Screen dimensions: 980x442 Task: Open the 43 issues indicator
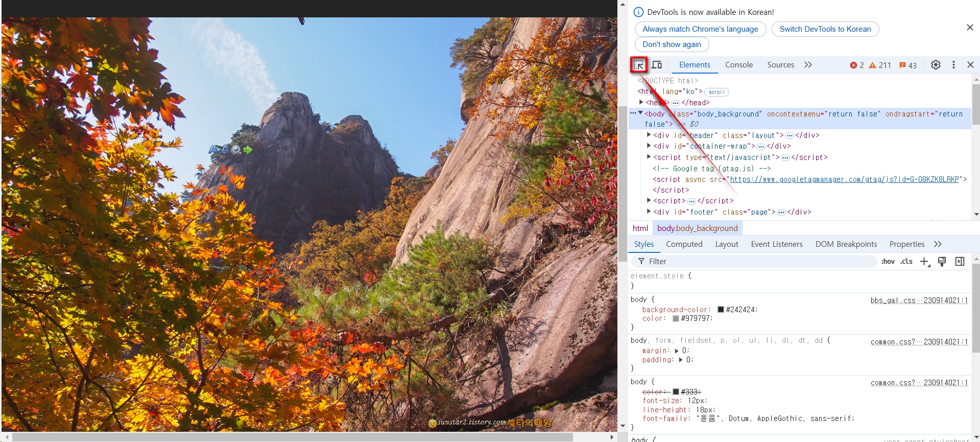coord(908,65)
